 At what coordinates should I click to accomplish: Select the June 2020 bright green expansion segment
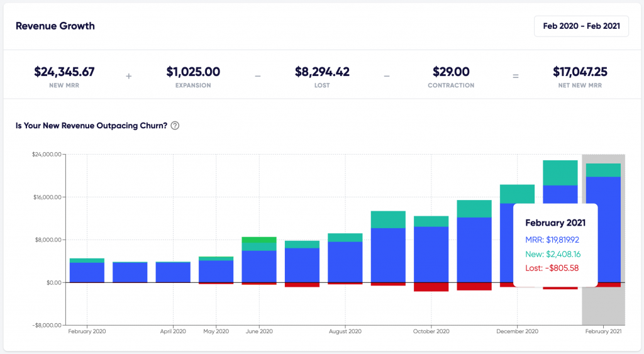tap(259, 240)
